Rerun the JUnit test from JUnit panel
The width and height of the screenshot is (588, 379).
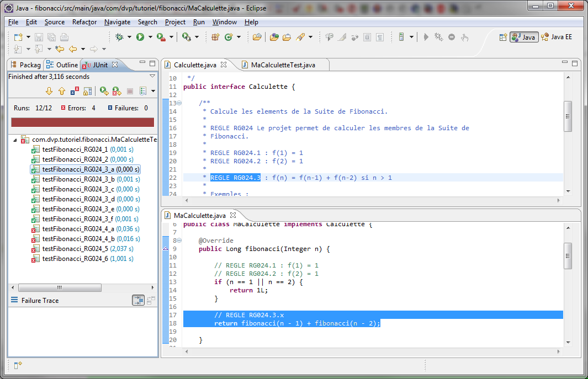coord(103,91)
